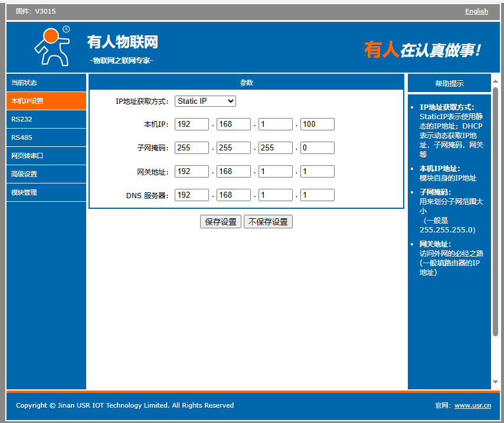Open the IP address mode dropdown
Image resolution: width=504 pixels, height=423 pixels.
205,101
